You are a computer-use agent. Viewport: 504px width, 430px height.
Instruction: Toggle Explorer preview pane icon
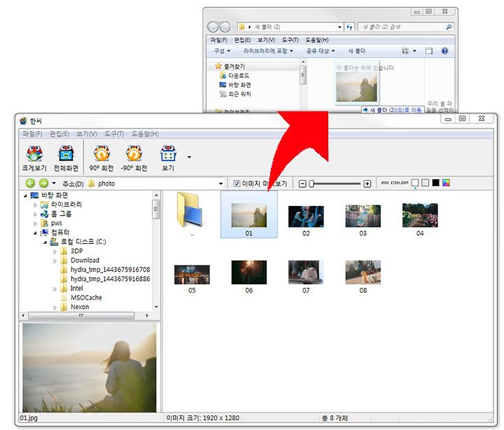[x=429, y=51]
